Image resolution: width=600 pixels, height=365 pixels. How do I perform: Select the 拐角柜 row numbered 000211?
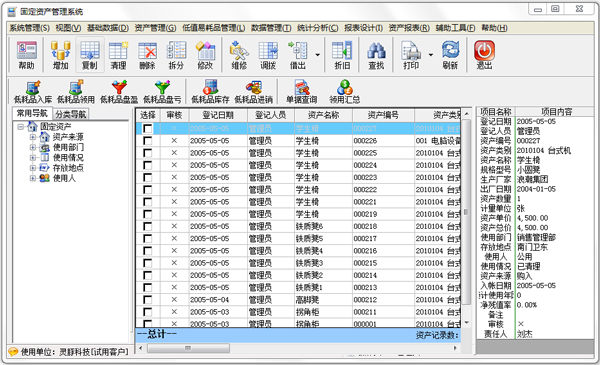pyautogui.click(x=298, y=312)
